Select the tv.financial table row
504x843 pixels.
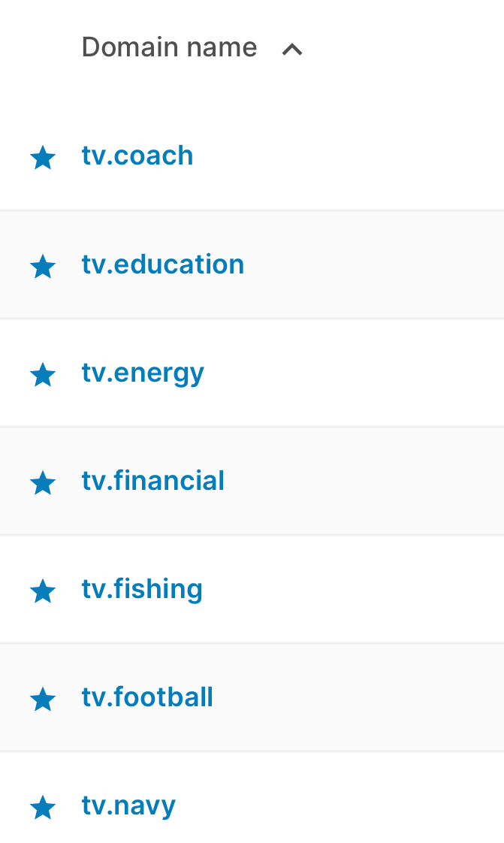pyautogui.click(x=252, y=481)
